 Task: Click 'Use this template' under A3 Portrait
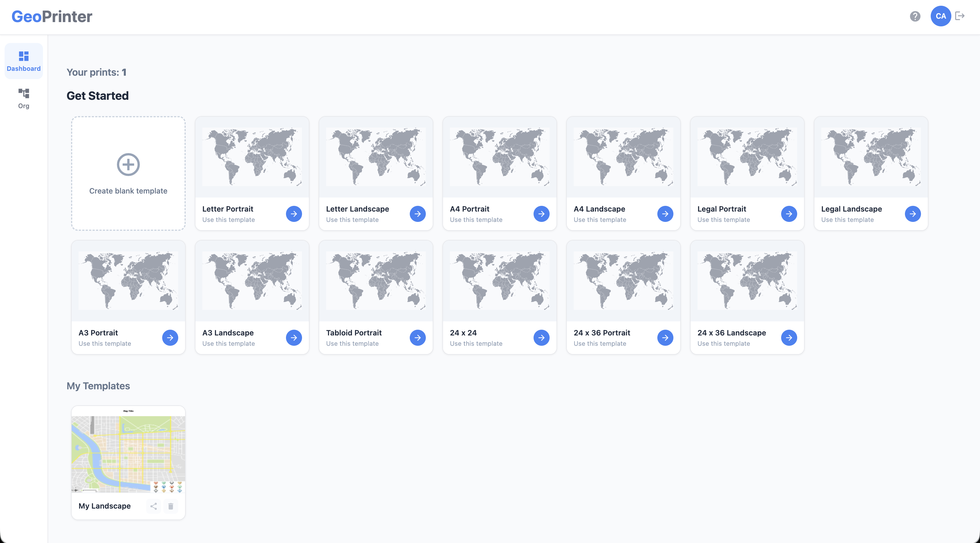coord(105,344)
